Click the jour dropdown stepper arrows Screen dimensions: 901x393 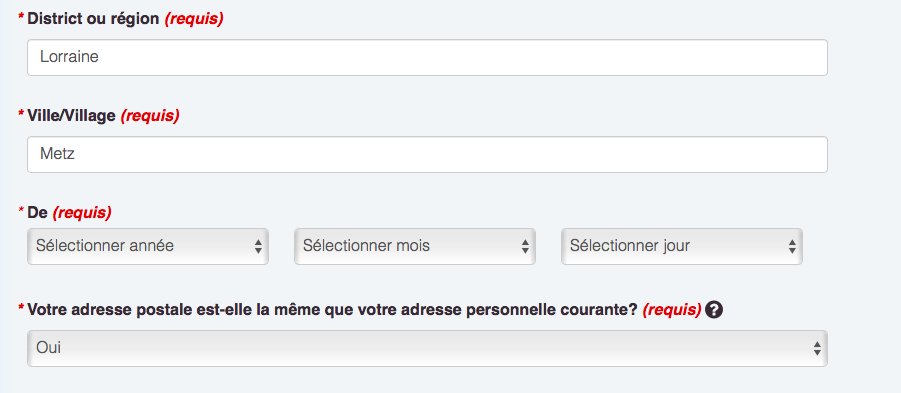(x=792, y=246)
